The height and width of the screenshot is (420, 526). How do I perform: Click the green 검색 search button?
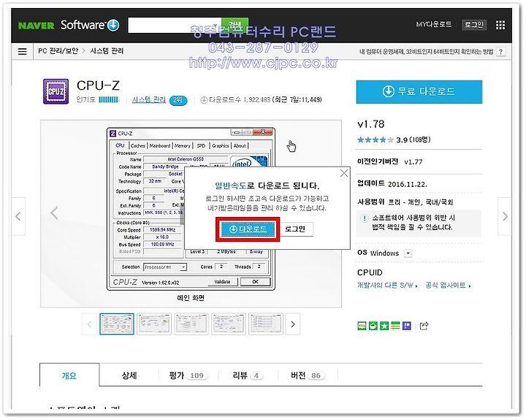coord(235,25)
